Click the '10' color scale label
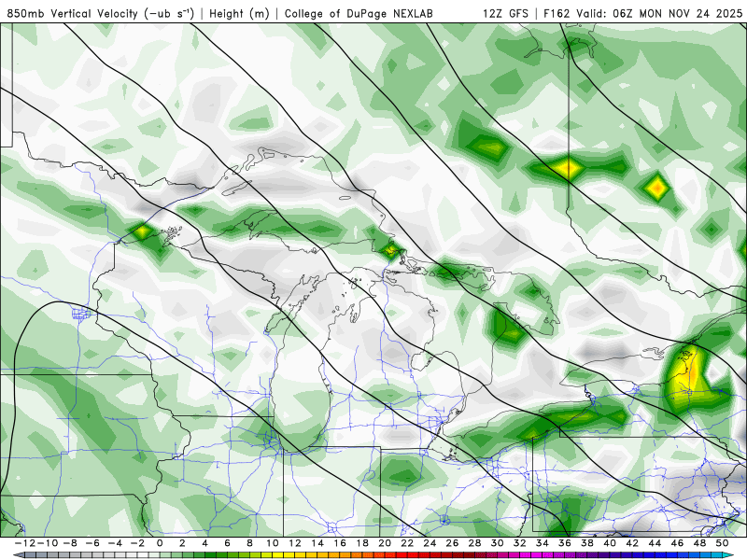The height and width of the screenshot is (560, 747). tap(273, 543)
